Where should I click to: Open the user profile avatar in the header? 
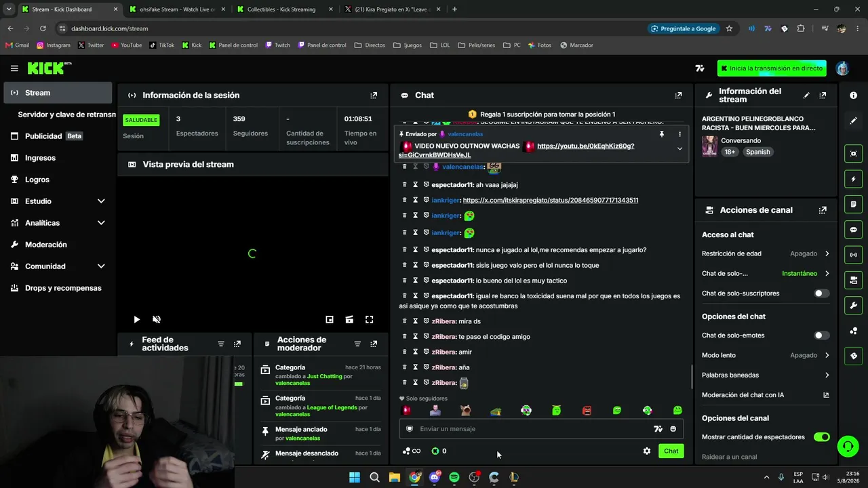coord(842,68)
